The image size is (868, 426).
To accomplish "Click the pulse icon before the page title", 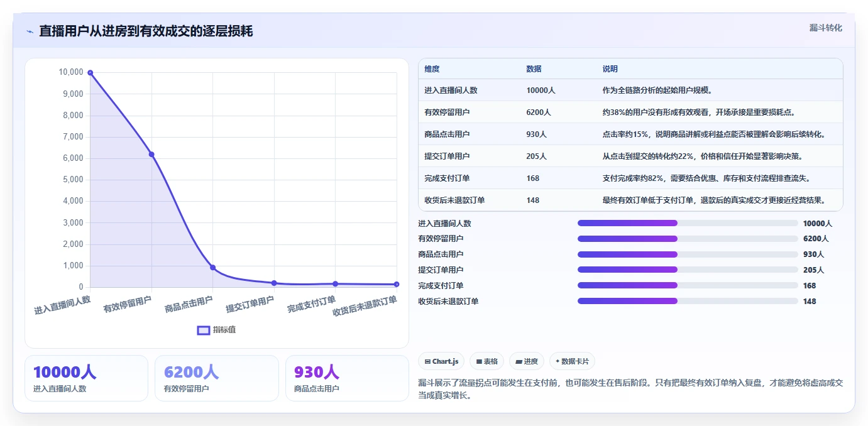I will click(x=30, y=31).
